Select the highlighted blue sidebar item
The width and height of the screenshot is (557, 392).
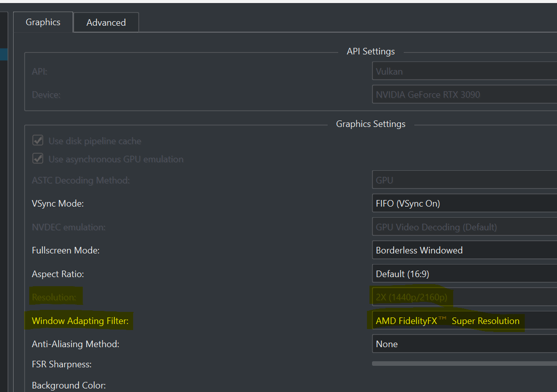4,54
